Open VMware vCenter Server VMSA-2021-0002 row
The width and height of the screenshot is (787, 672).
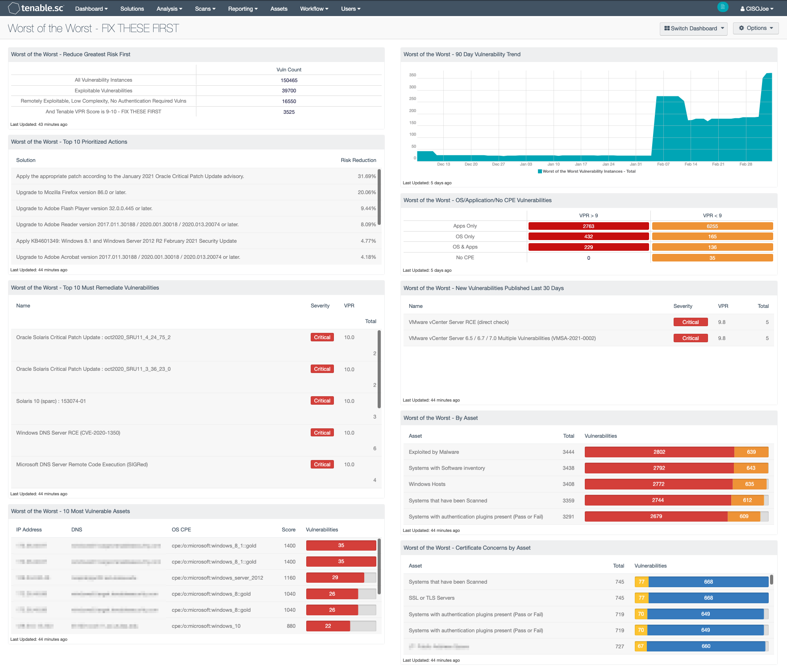[588, 338]
